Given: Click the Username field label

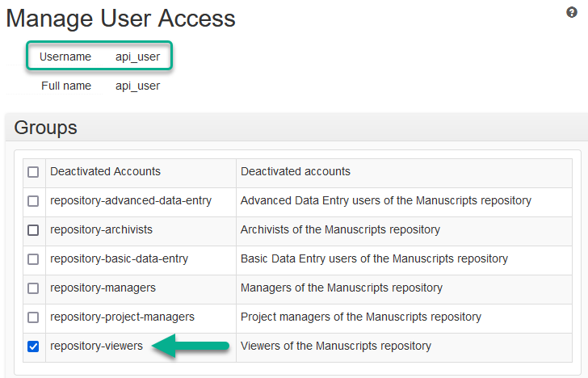Looking at the screenshot, I should [65, 57].
